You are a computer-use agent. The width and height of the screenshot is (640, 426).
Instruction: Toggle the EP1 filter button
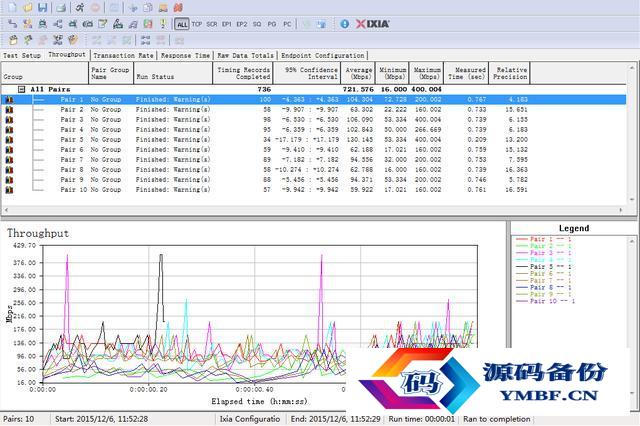click(227, 24)
